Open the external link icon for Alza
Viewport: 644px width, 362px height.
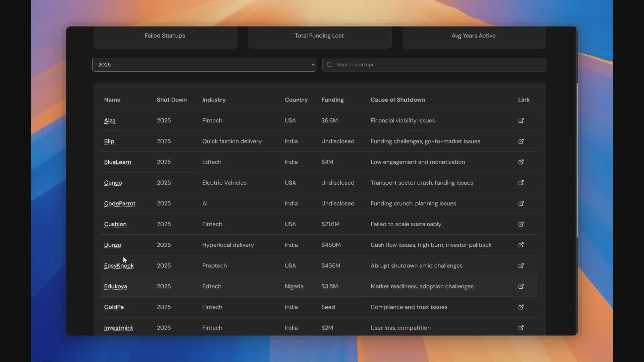click(521, 120)
